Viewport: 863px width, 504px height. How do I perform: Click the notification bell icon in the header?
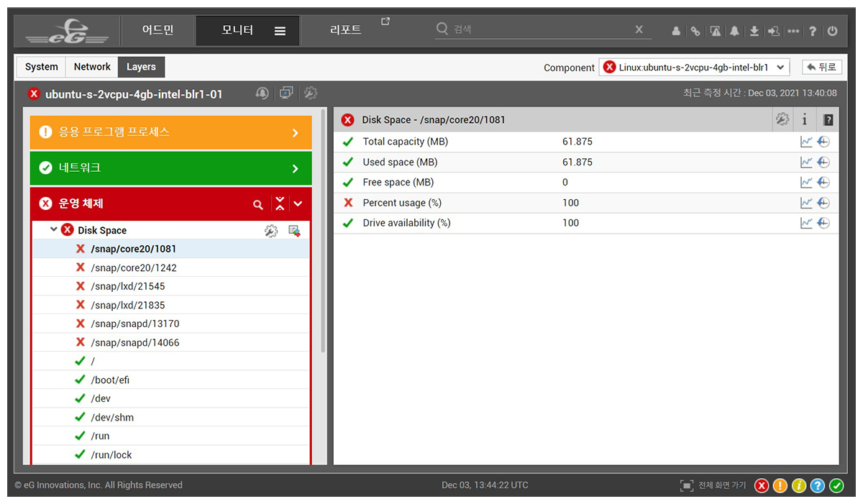(x=735, y=31)
